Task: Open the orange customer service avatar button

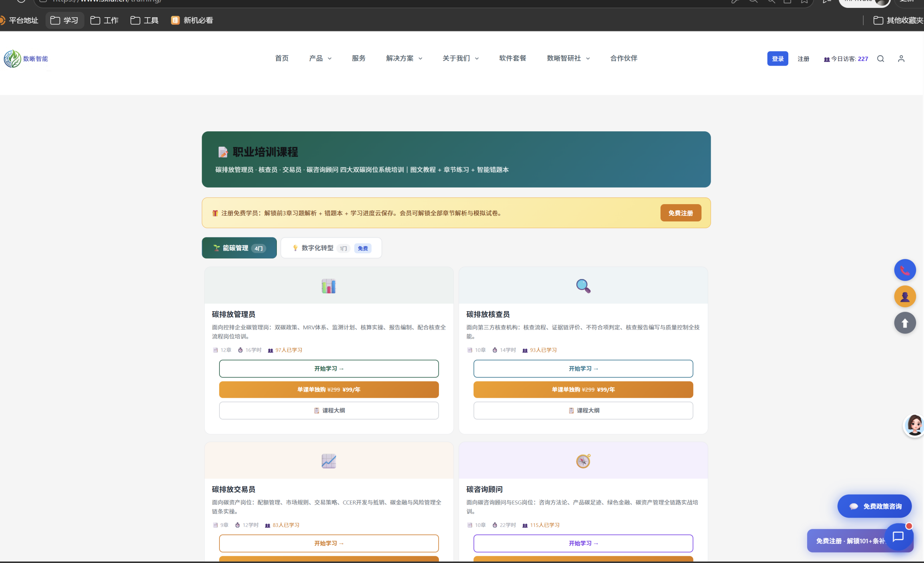Action: (905, 296)
